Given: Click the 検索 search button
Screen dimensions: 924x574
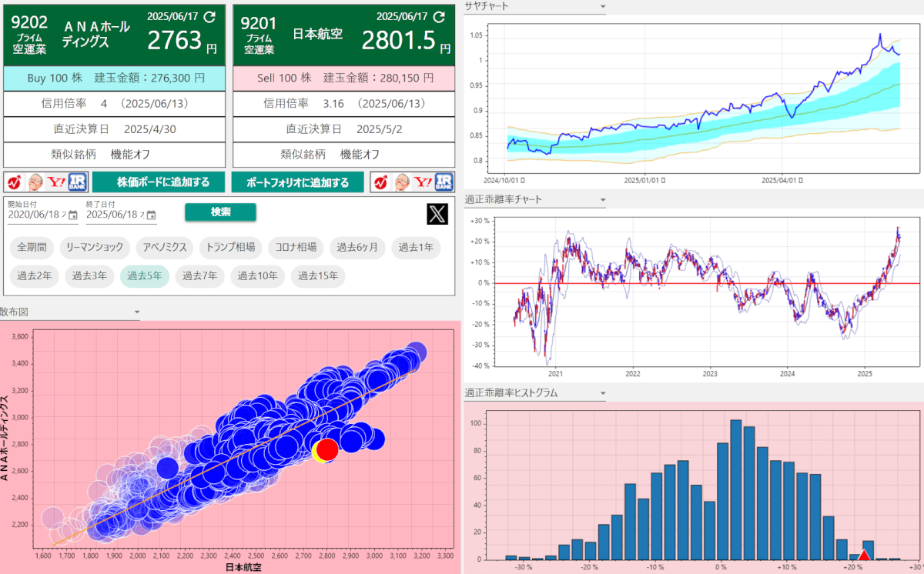Looking at the screenshot, I should (220, 212).
